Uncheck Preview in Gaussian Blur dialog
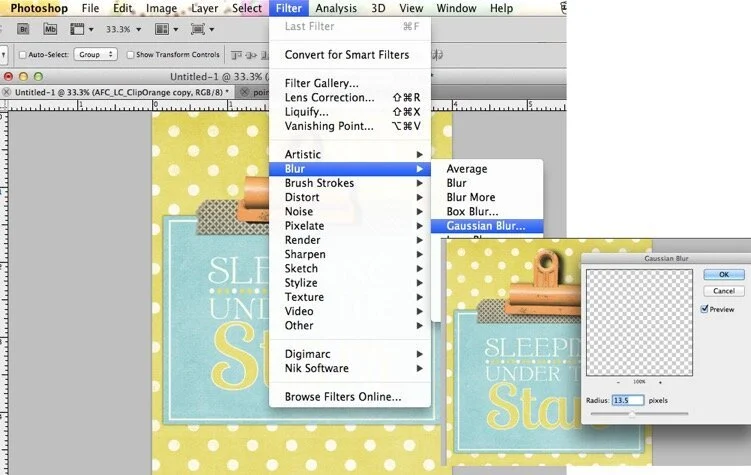Image resolution: width=751 pixels, height=475 pixels. 705,309
